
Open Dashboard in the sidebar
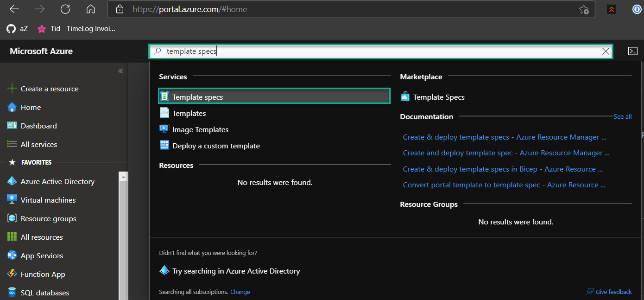(x=32, y=126)
